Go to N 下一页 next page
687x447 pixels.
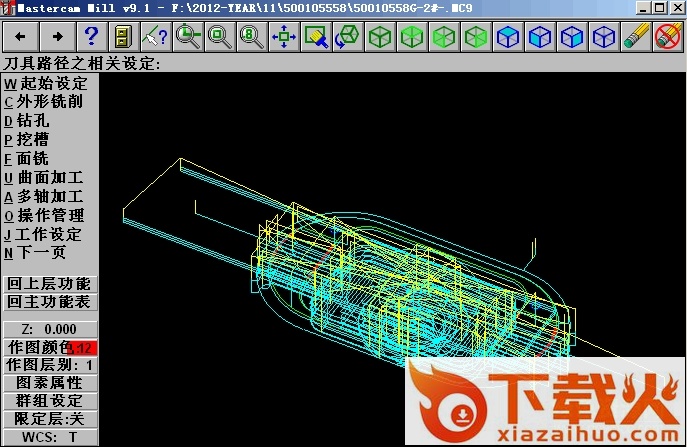(35, 252)
